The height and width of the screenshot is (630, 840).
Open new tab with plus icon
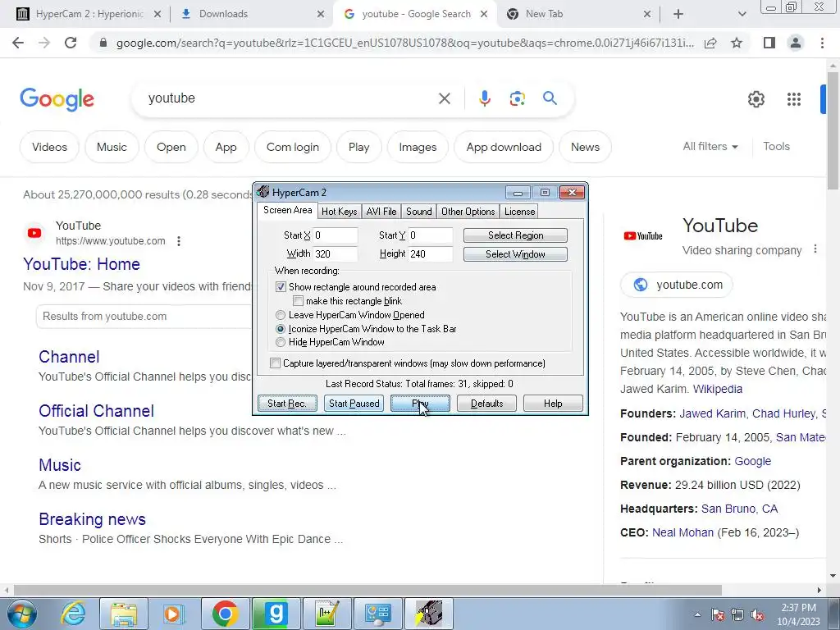tap(678, 14)
